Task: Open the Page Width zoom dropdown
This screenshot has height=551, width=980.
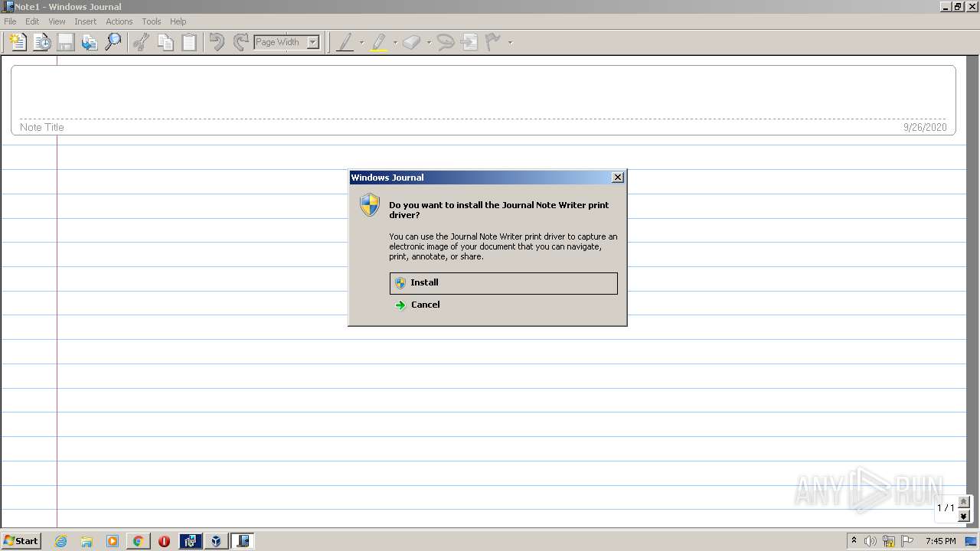Action: point(312,43)
